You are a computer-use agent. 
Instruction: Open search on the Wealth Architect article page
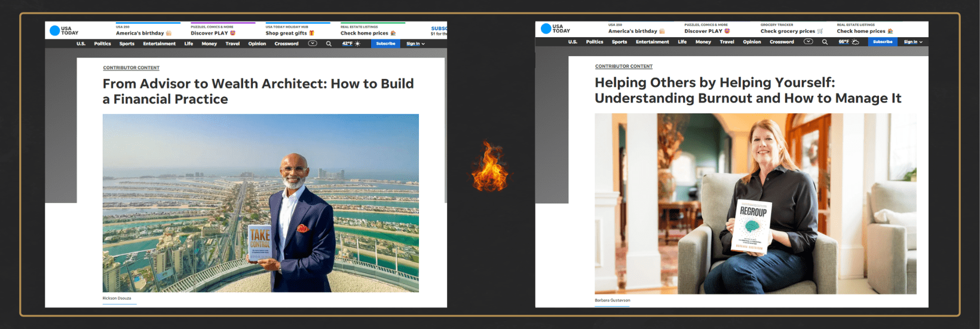point(329,44)
